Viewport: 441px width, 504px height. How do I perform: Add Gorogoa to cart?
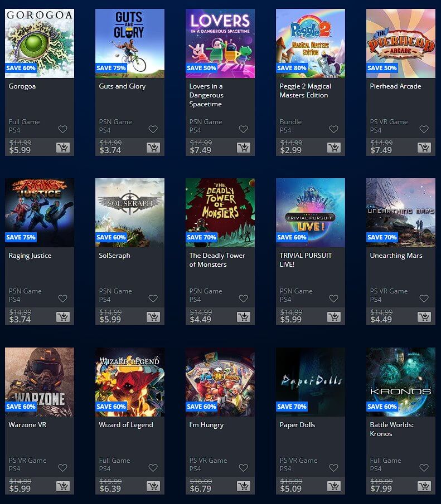coord(63,148)
